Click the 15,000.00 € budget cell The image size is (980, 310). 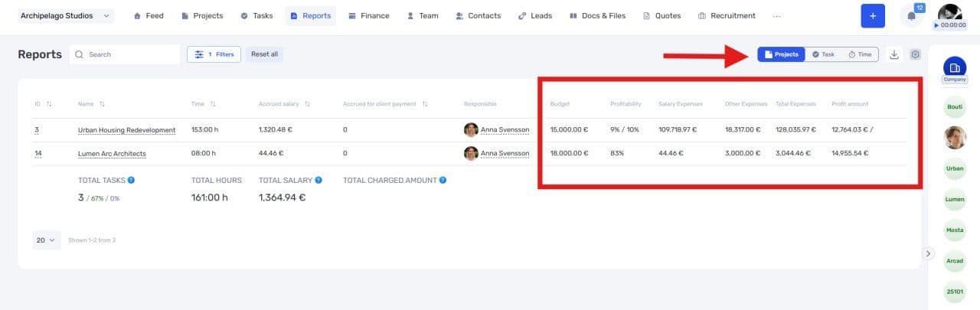pyautogui.click(x=569, y=130)
